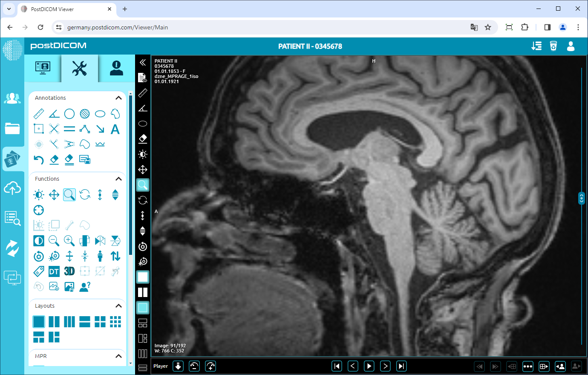588x375 pixels.
Task: Click the undo annotation arrow
Action: (38, 159)
